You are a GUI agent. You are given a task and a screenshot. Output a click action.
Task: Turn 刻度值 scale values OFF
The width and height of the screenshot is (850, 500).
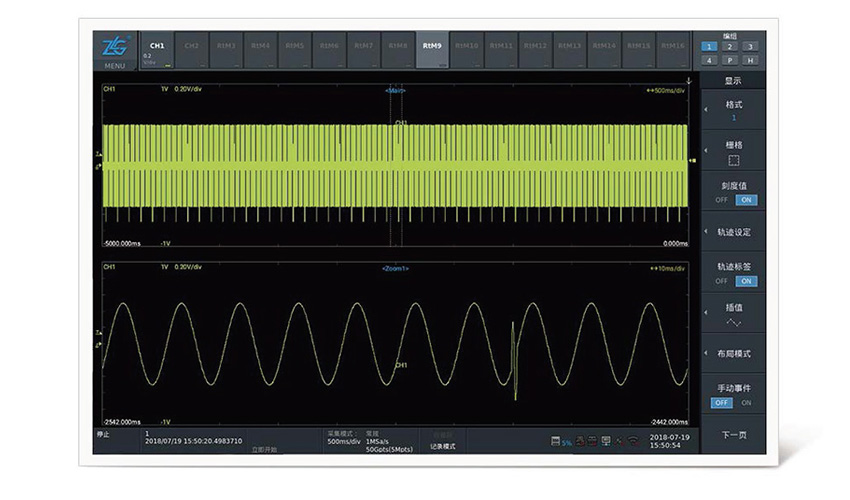point(722,200)
